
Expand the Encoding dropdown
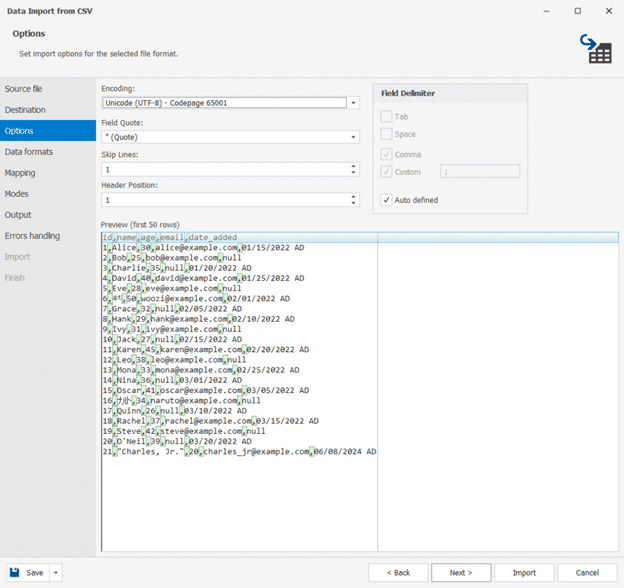(x=354, y=103)
